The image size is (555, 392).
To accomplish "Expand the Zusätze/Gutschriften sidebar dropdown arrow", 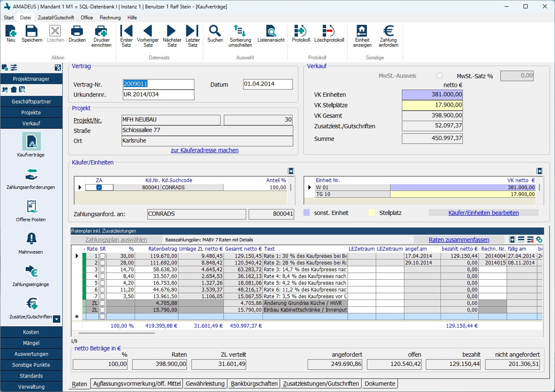I will tap(57, 319).
